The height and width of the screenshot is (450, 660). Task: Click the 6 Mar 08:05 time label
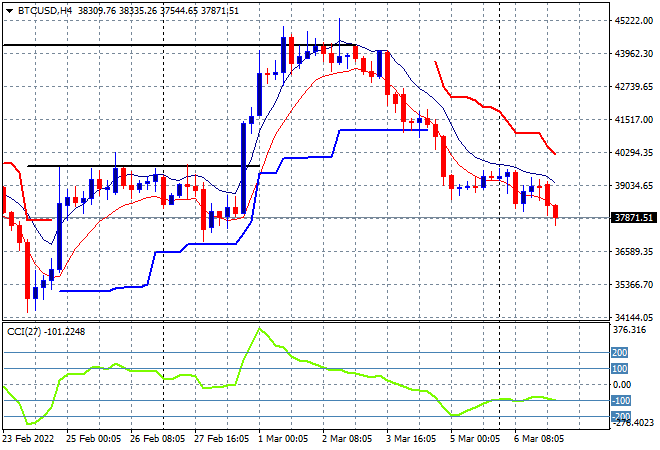pyautogui.click(x=538, y=439)
